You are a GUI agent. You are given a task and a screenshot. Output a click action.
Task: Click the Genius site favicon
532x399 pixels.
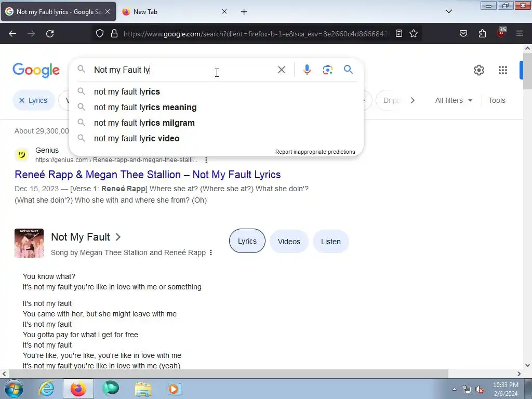pyautogui.click(x=22, y=155)
